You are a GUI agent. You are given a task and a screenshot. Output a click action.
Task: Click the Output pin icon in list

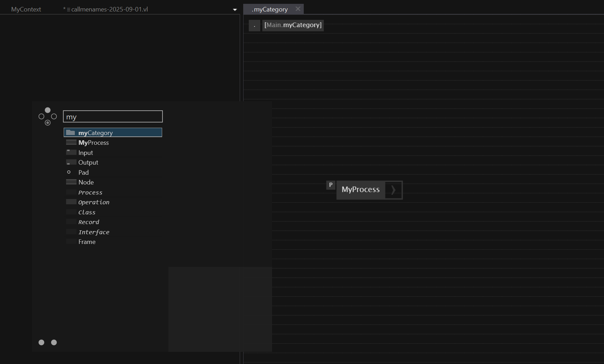[x=71, y=162]
